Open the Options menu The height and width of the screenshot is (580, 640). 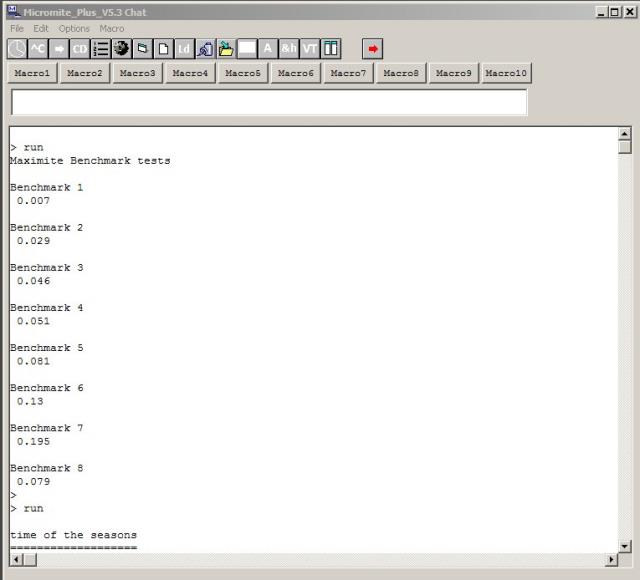74,29
